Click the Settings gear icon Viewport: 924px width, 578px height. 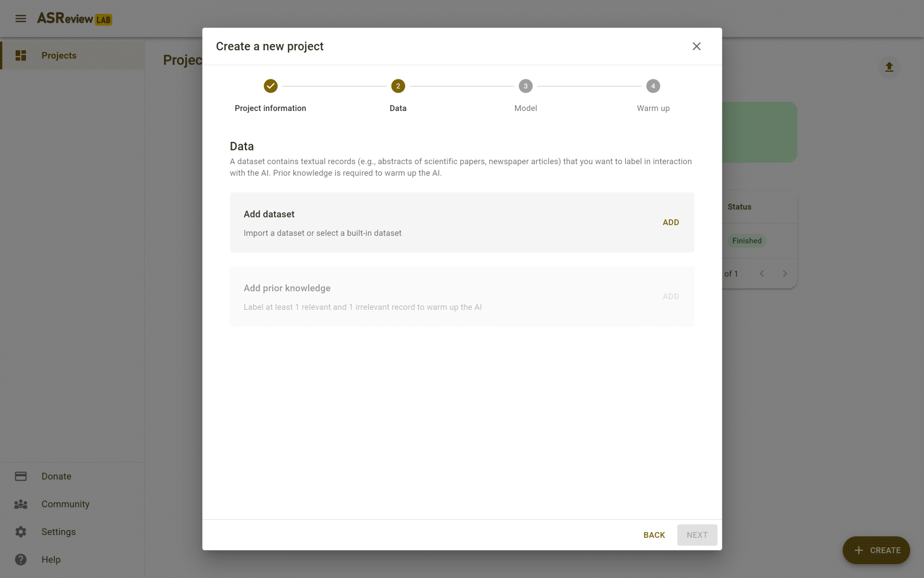21,532
